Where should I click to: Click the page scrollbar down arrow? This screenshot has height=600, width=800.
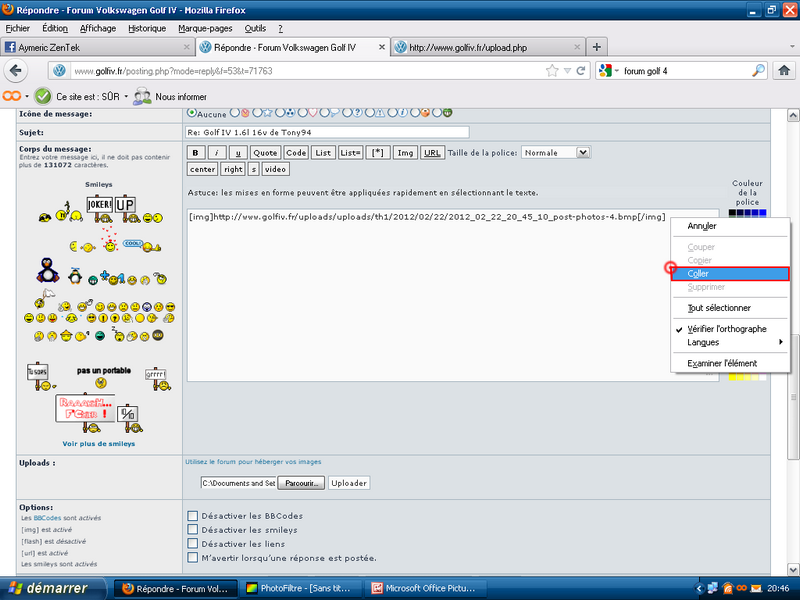[x=793, y=568]
